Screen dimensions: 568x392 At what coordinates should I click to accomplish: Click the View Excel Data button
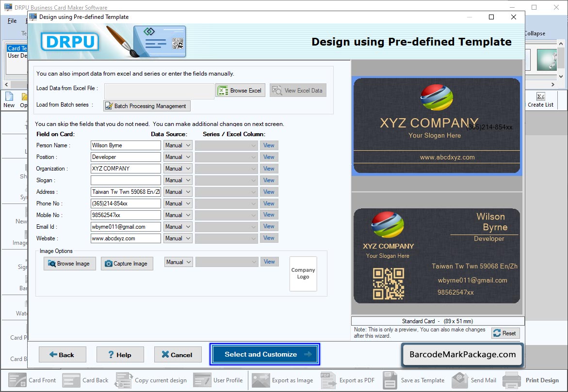(x=298, y=91)
